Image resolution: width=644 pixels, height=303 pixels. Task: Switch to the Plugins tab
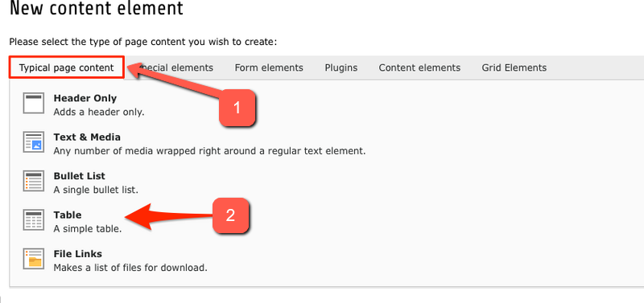(x=341, y=68)
